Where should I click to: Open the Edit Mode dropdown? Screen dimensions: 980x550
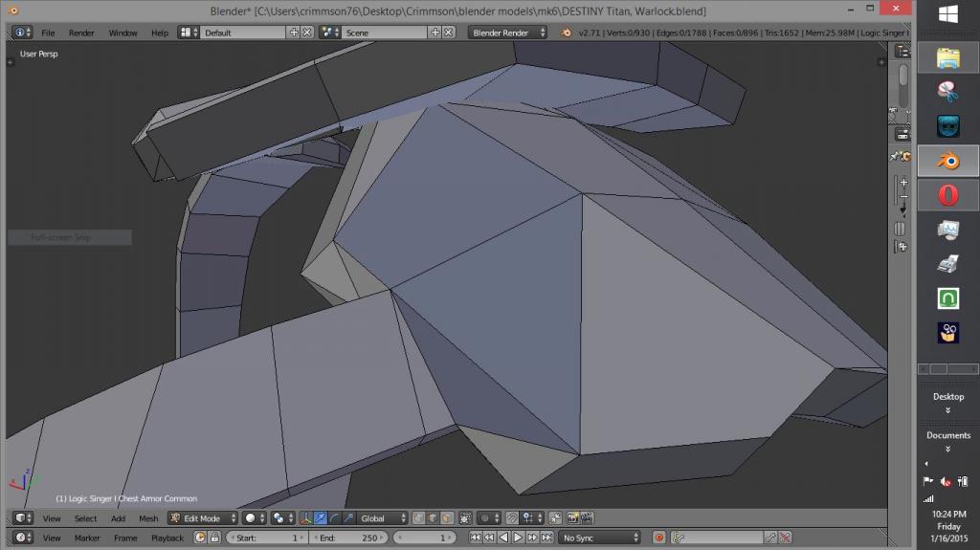202,518
